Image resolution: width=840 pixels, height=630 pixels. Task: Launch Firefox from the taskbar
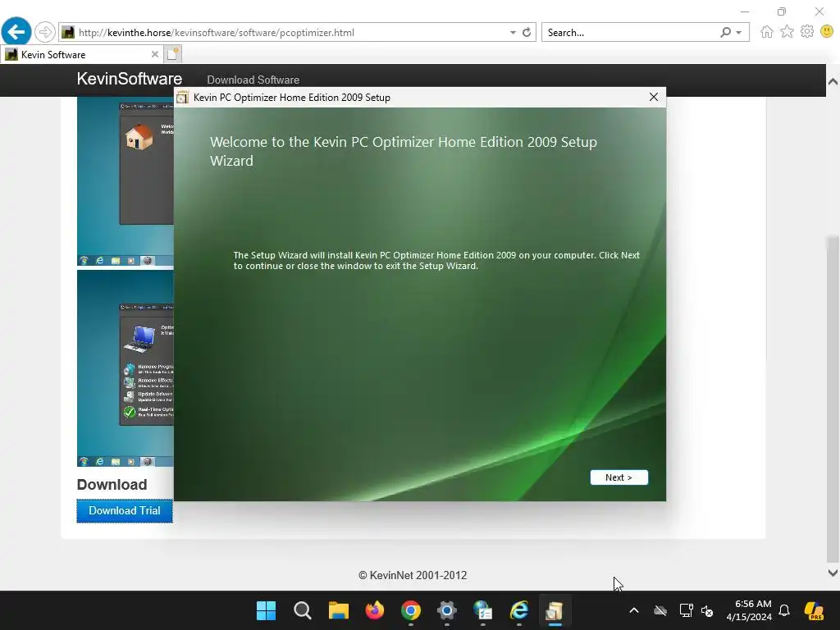[x=374, y=610]
